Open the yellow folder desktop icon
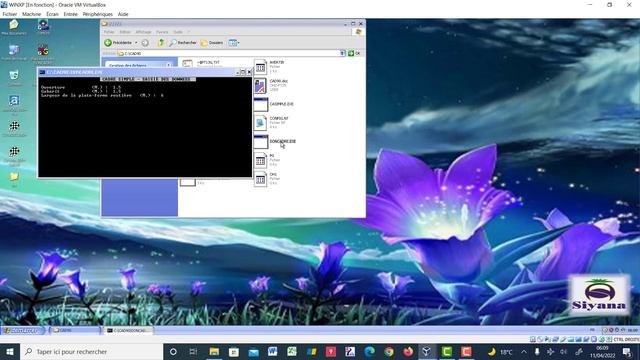 click(x=14, y=178)
